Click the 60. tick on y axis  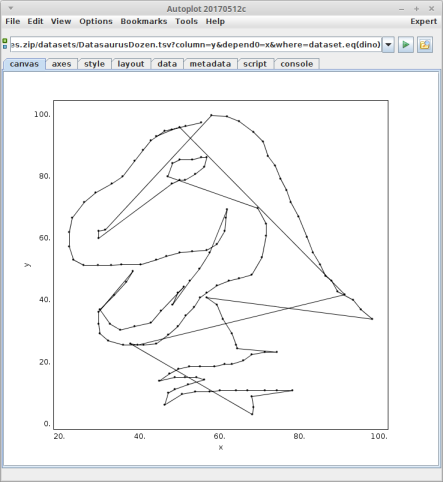(x=45, y=238)
